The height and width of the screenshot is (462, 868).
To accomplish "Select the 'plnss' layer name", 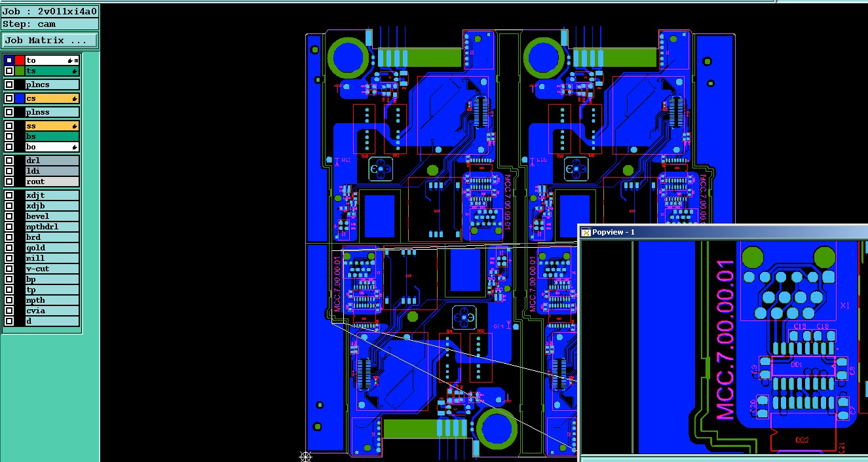I will (52, 112).
